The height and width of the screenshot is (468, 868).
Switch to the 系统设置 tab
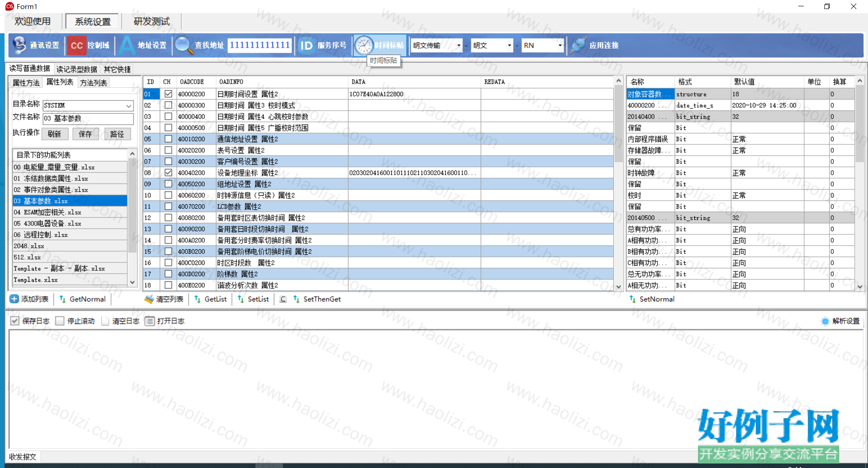click(x=92, y=22)
